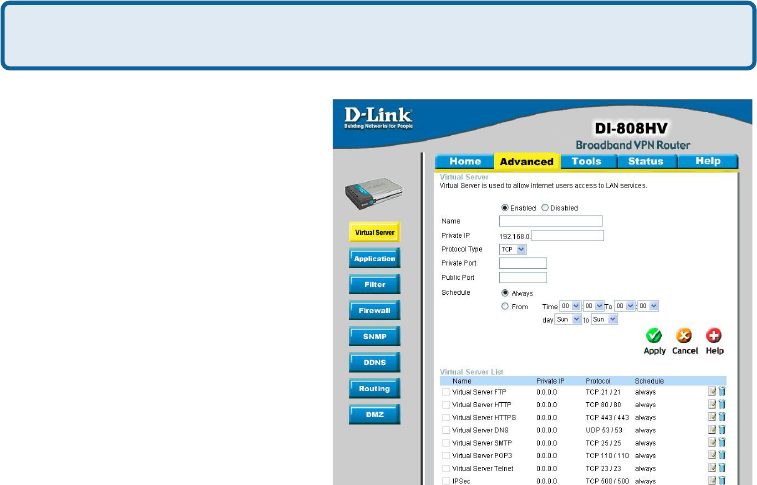Choose the Always schedule option

(505, 293)
